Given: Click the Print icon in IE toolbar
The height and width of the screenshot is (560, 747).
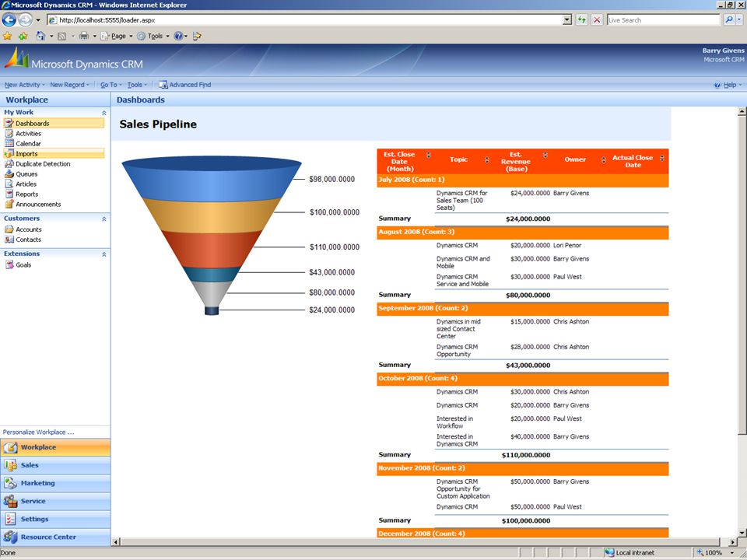Looking at the screenshot, I should [84, 37].
